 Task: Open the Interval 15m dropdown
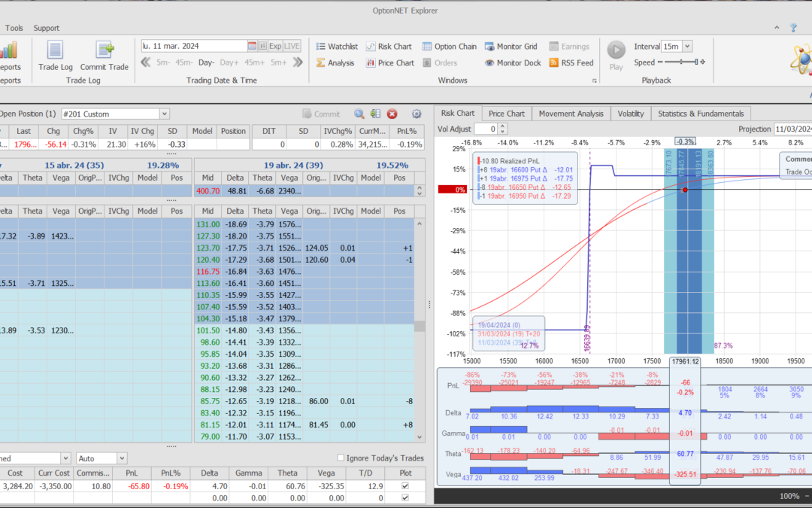pos(687,46)
